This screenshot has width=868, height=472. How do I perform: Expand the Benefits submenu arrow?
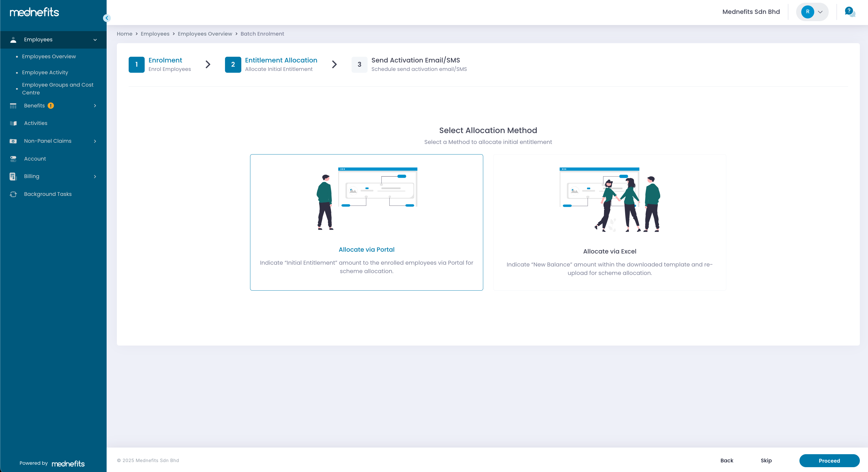click(95, 106)
